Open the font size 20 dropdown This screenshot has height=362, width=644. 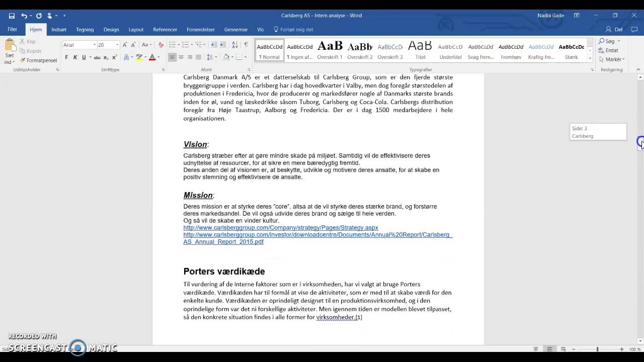(117, 45)
